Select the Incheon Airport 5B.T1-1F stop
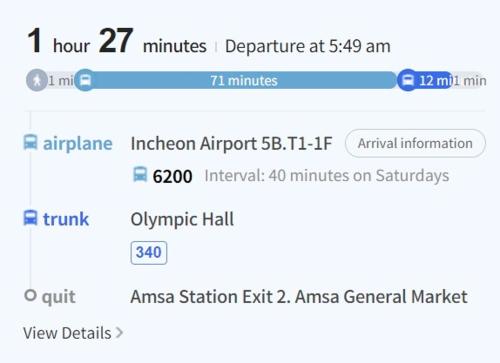The width and height of the screenshot is (500, 363). pyautogui.click(x=231, y=144)
